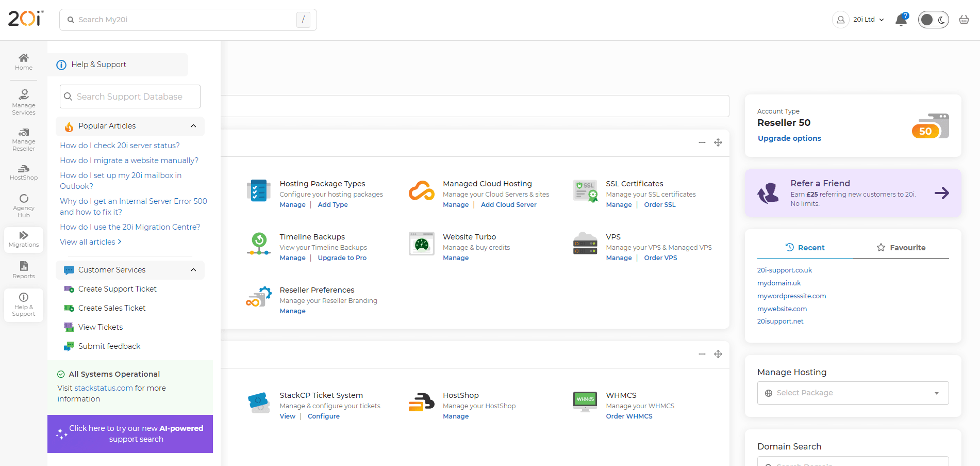Click View all articles

click(91, 242)
